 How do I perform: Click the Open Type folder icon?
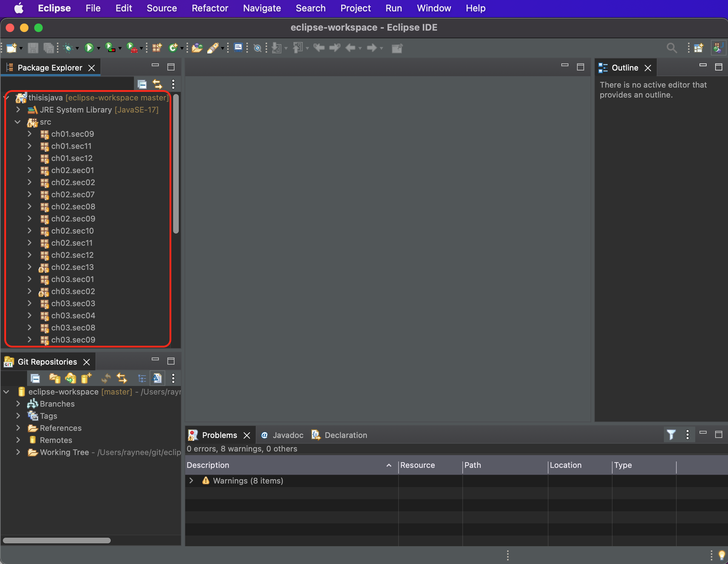point(197,48)
